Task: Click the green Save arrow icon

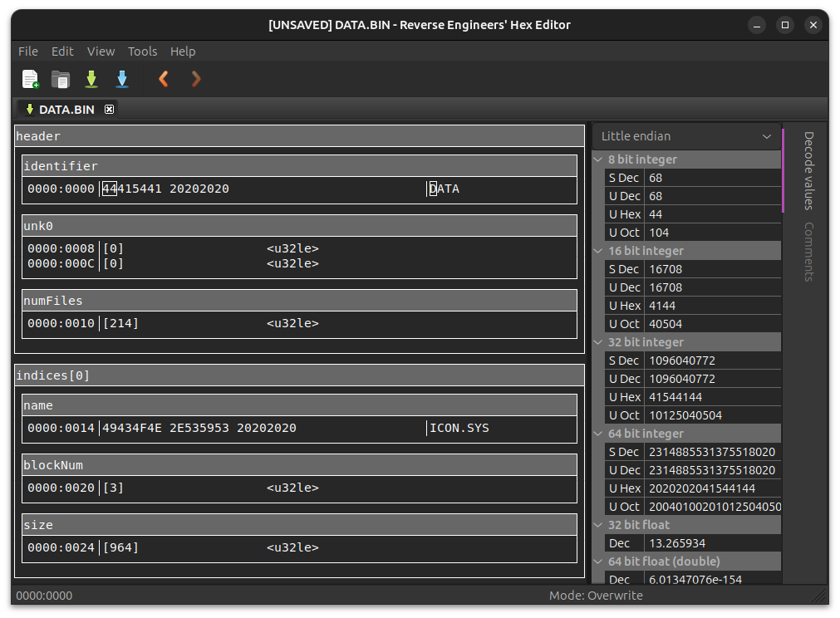Action: [91, 79]
